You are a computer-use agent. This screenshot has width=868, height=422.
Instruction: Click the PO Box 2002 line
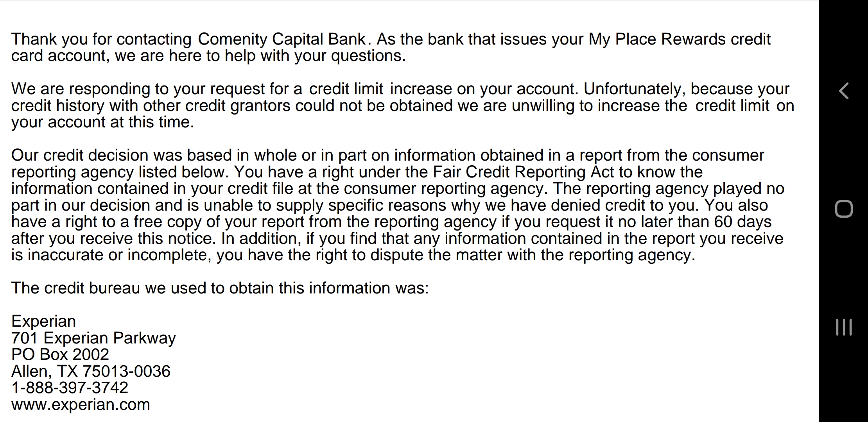coord(60,354)
